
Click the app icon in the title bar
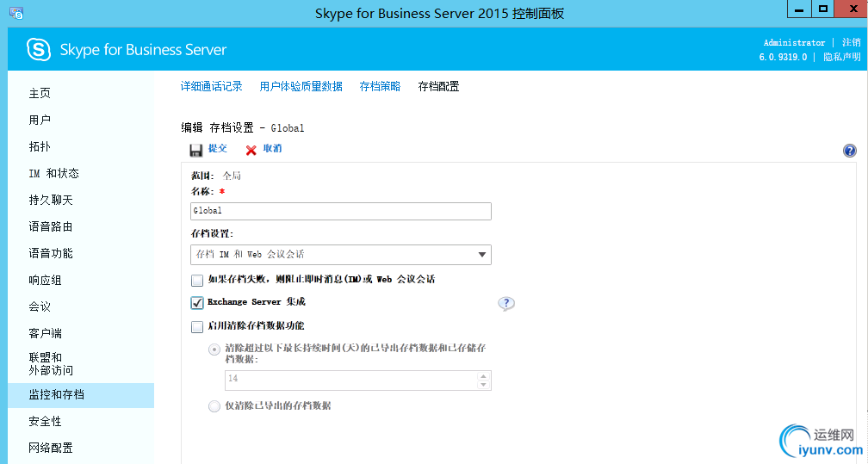[x=16, y=13]
